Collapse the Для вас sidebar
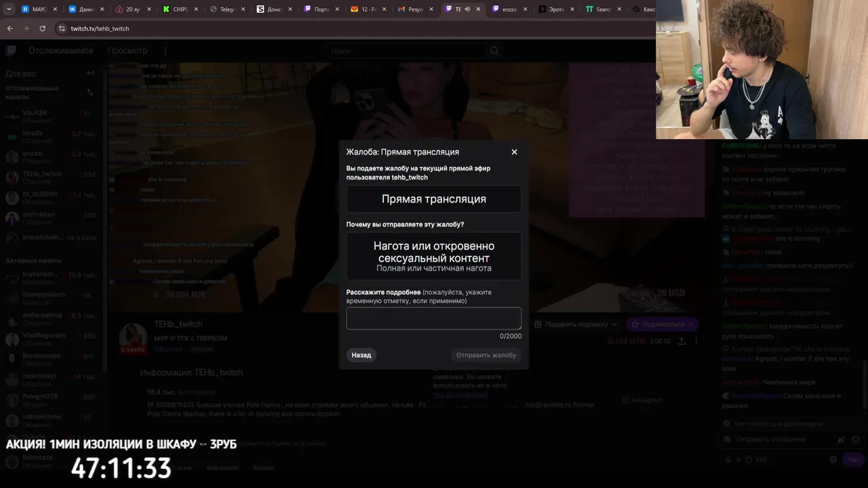This screenshot has width=868, height=488. 90,73
